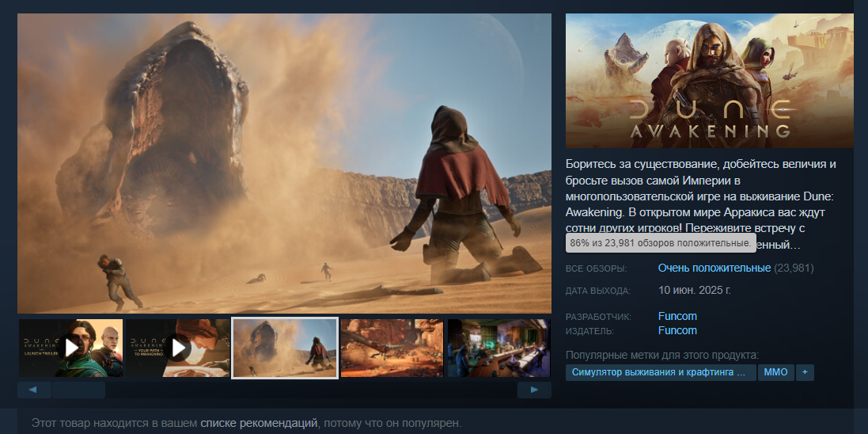Open 'Очень положительные' reviews link
Screen dimensions: 868x434
click(x=714, y=268)
